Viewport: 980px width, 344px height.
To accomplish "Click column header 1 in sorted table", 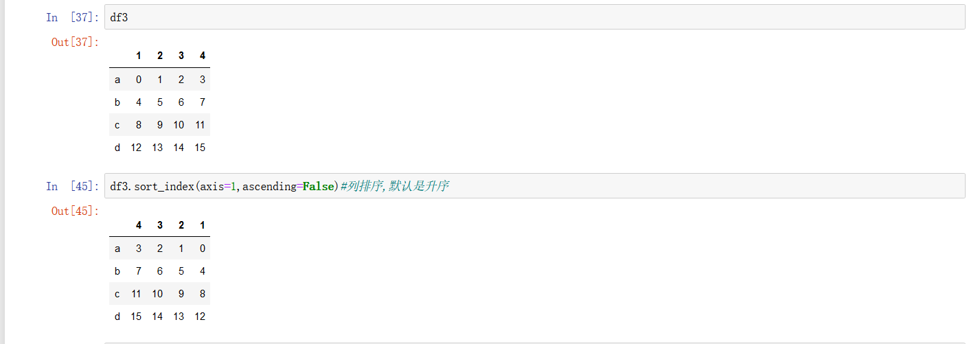I will point(203,225).
